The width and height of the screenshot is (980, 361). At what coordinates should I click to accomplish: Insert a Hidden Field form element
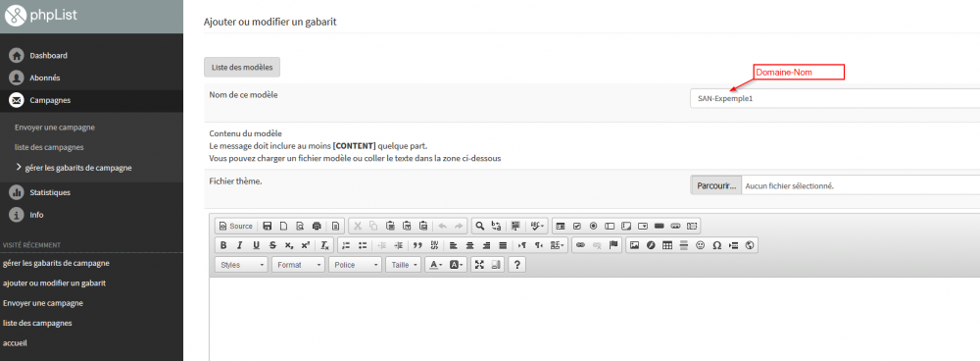[x=692, y=226]
